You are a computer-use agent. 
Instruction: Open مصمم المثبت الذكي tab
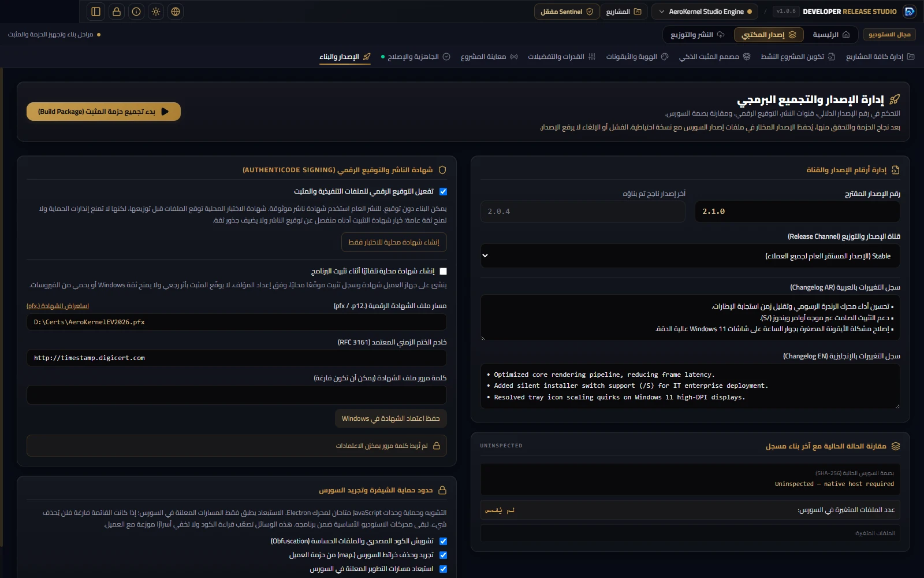point(714,57)
